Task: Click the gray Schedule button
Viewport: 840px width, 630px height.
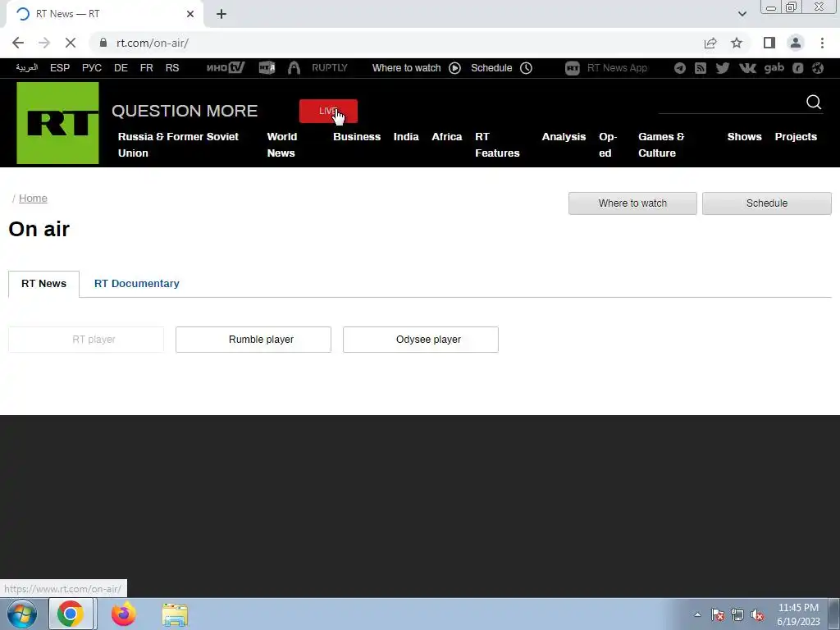Action: [767, 203]
